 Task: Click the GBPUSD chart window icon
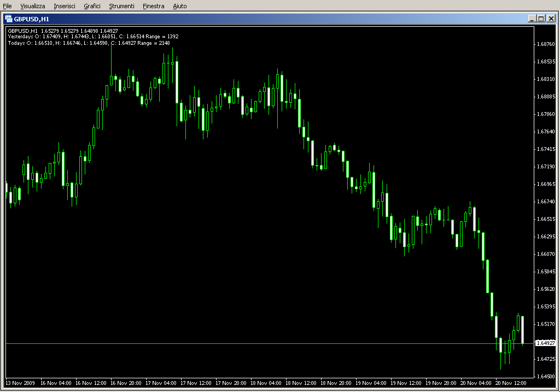[x=9, y=19]
